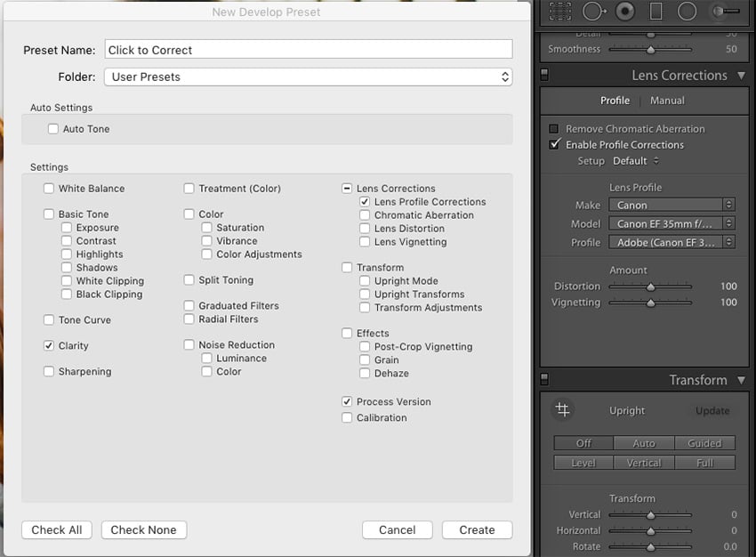Enable the Auto Tone checkbox
Screen dimensions: 756x557
(x=53, y=129)
